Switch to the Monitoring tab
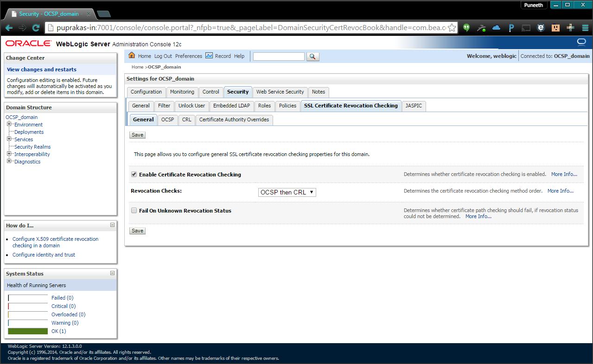The image size is (593, 364). 182,92
